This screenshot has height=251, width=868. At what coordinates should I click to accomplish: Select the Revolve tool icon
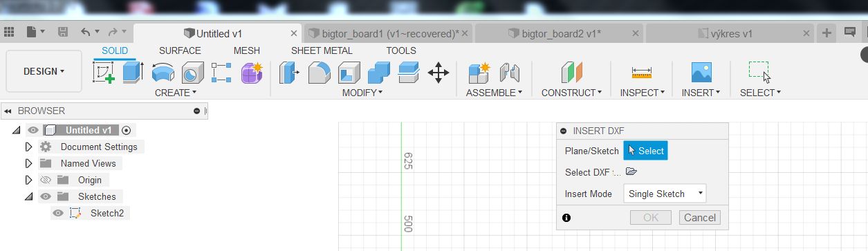coord(163,72)
